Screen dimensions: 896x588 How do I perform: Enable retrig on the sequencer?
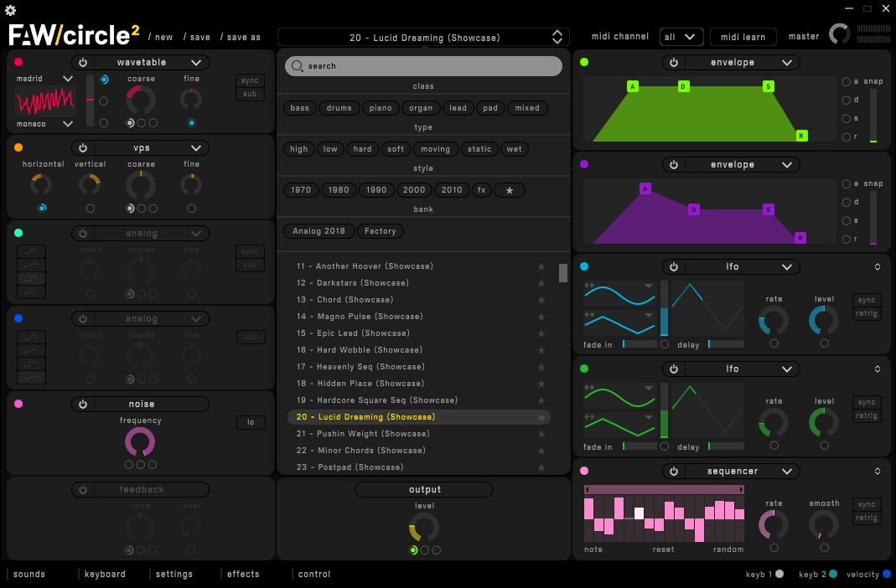coord(866,518)
